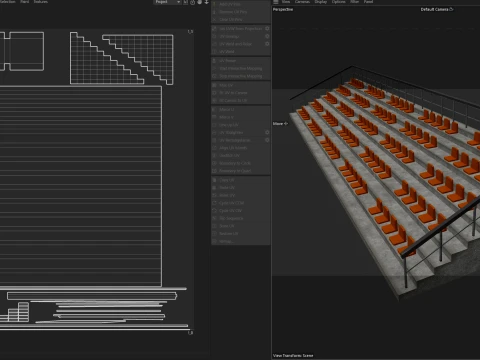
Task: Mirror the UVs along U
Action: (x=241, y=110)
